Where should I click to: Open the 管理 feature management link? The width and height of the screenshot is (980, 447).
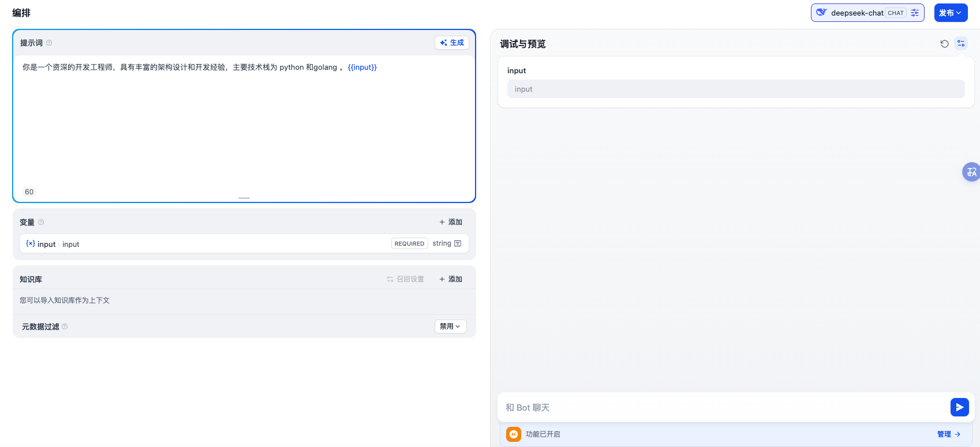(x=948, y=434)
